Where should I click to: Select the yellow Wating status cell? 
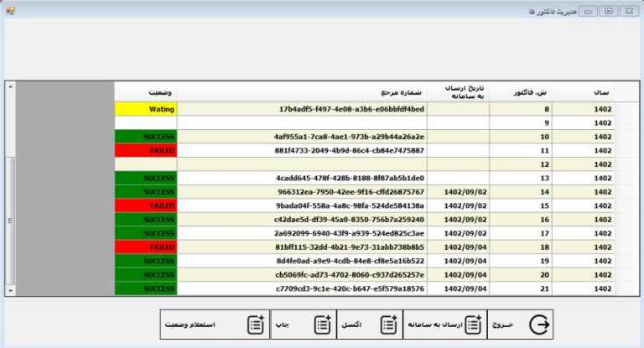pos(145,109)
